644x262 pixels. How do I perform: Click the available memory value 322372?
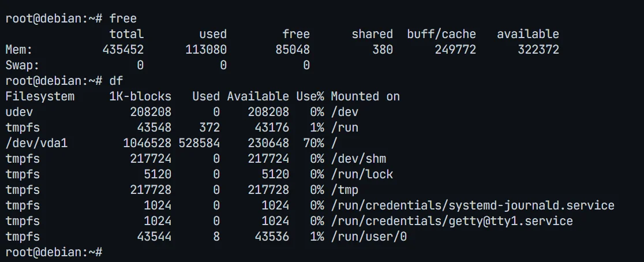click(x=538, y=50)
